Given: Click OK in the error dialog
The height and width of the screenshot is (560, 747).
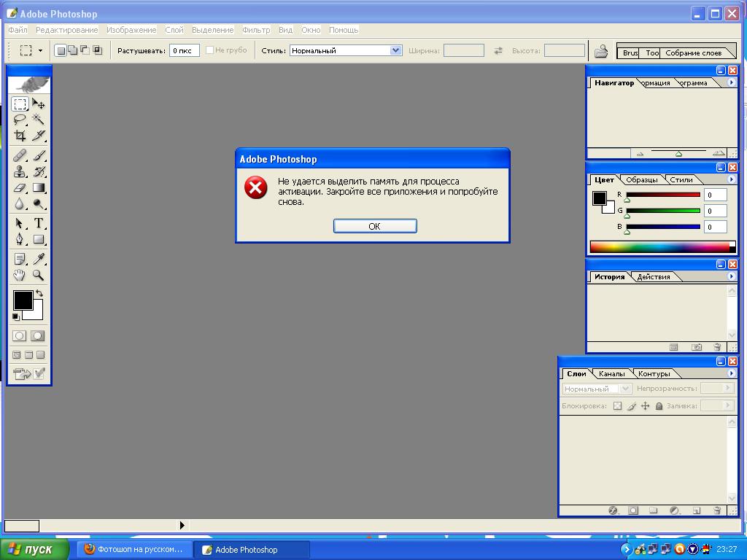Looking at the screenshot, I should point(375,226).
